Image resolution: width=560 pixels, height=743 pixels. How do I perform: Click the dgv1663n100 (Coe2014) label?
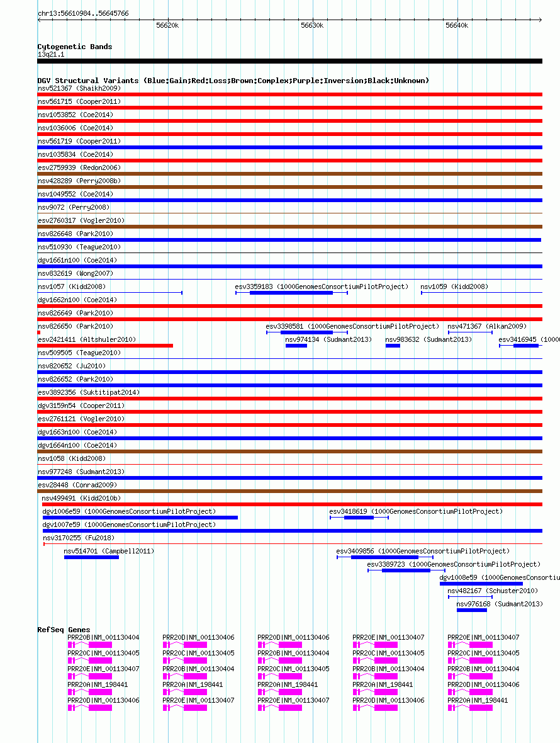tap(77, 433)
